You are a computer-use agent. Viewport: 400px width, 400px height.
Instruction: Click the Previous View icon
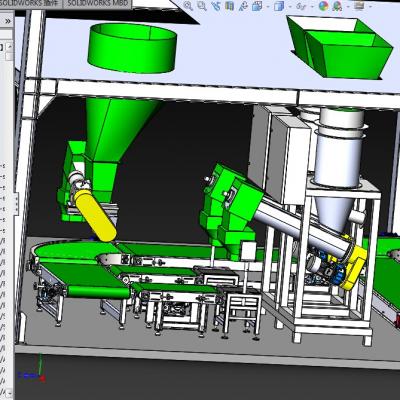click(x=216, y=6)
